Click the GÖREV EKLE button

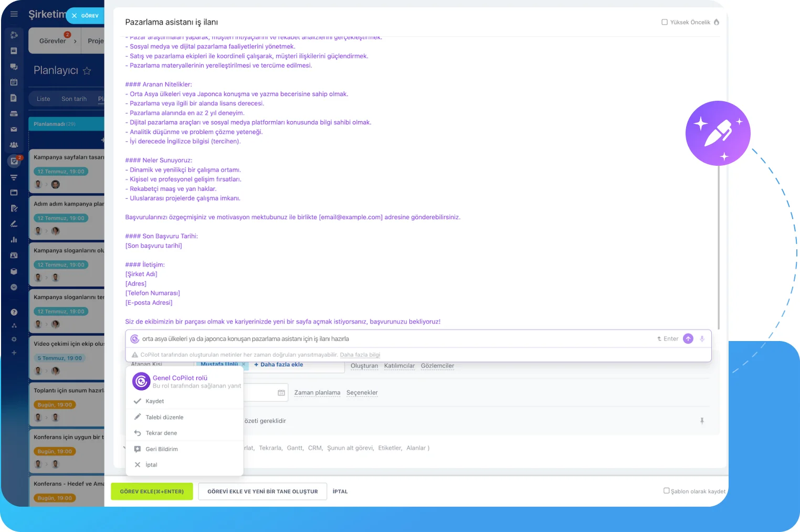152,491
